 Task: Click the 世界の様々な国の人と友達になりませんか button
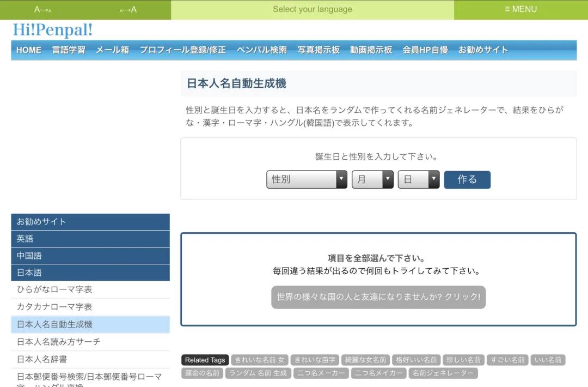377,298
